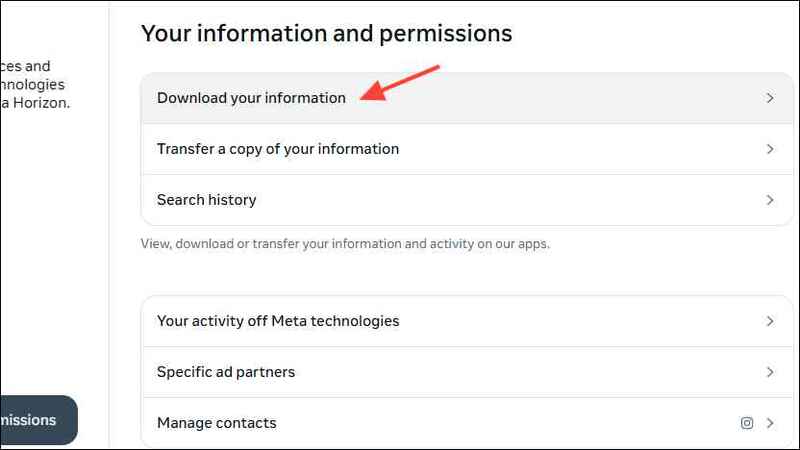Open Manage contacts setting
800x450 pixels.
(x=467, y=423)
